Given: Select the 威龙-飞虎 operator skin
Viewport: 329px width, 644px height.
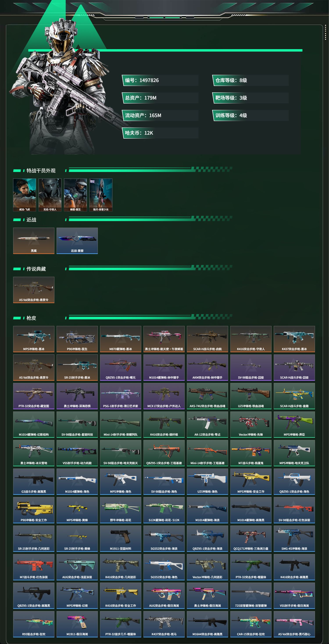Looking at the screenshot, I should 25,195.
